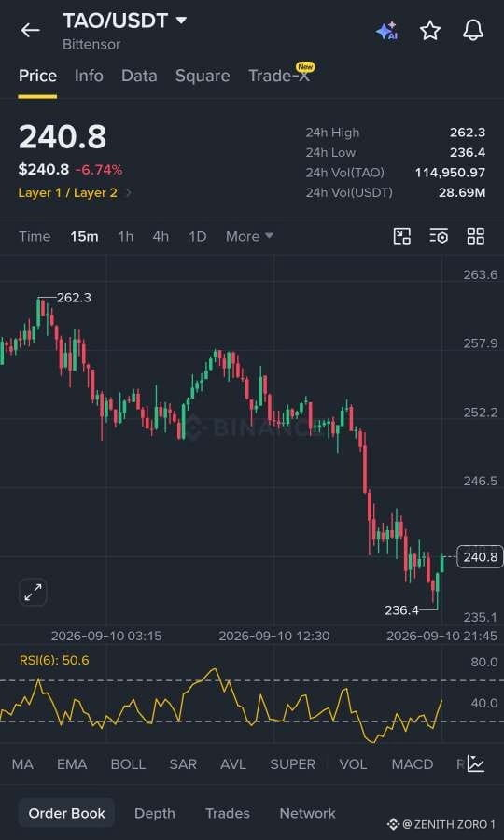Switch to multi-chart grid layout icon
Viewport: 504px width, 840px height.
click(x=476, y=236)
